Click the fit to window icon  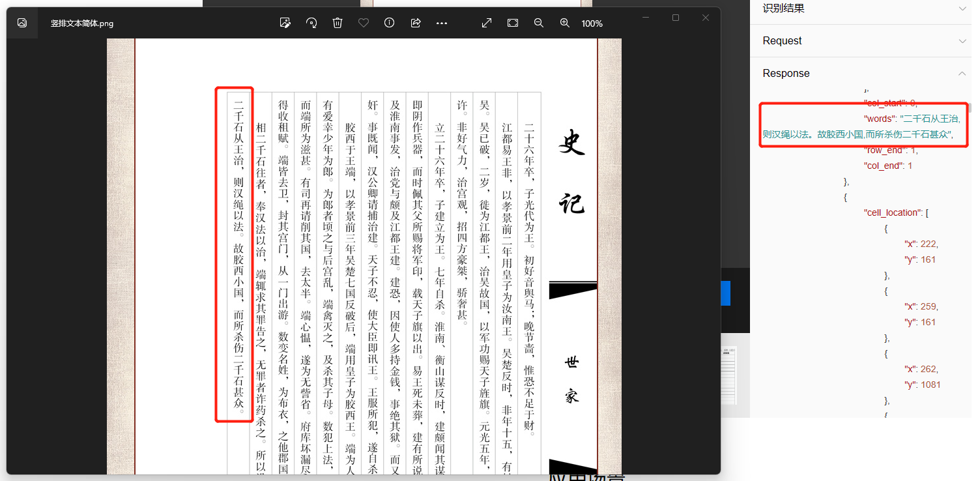(x=513, y=23)
